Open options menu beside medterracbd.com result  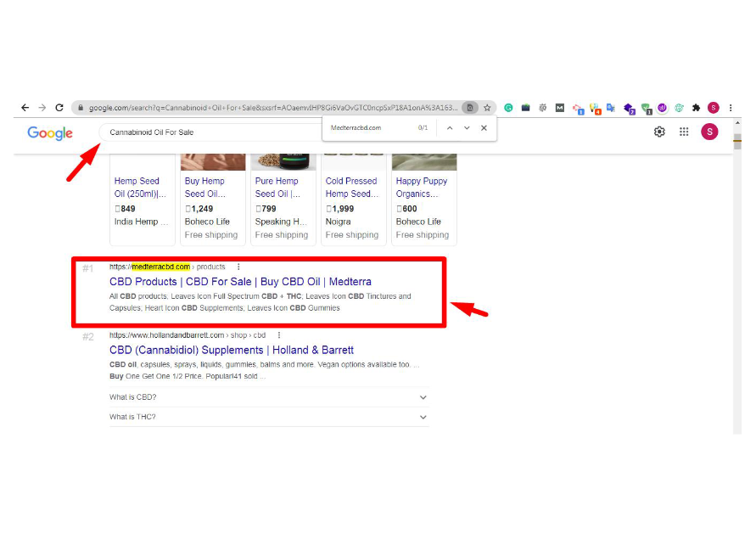[238, 267]
